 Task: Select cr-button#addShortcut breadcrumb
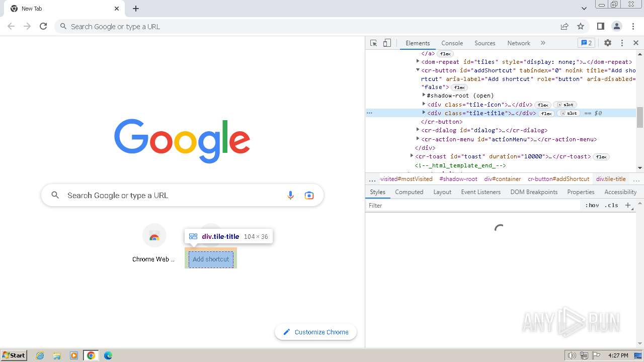(558, 179)
